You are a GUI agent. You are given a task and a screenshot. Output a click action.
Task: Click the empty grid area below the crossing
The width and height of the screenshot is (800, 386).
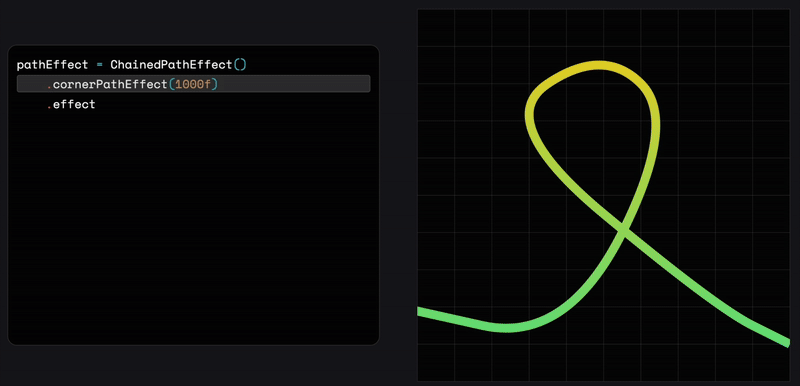pyautogui.click(x=628, y=316)
